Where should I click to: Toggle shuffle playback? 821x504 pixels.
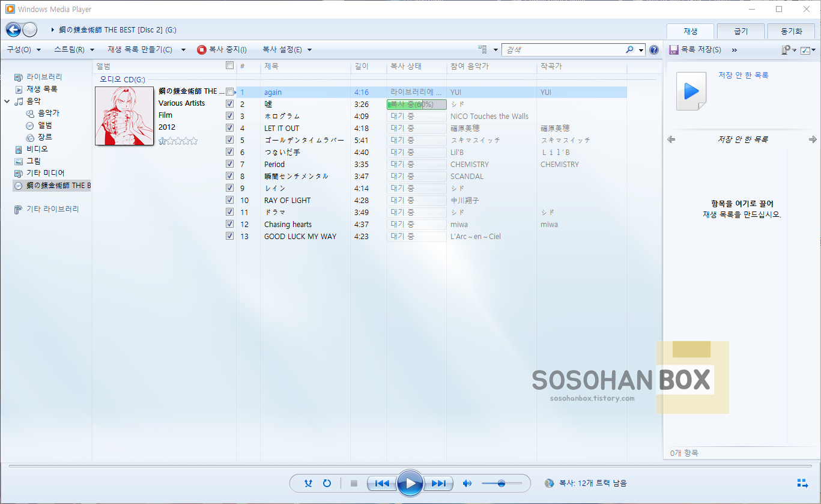tap(308, 483)
